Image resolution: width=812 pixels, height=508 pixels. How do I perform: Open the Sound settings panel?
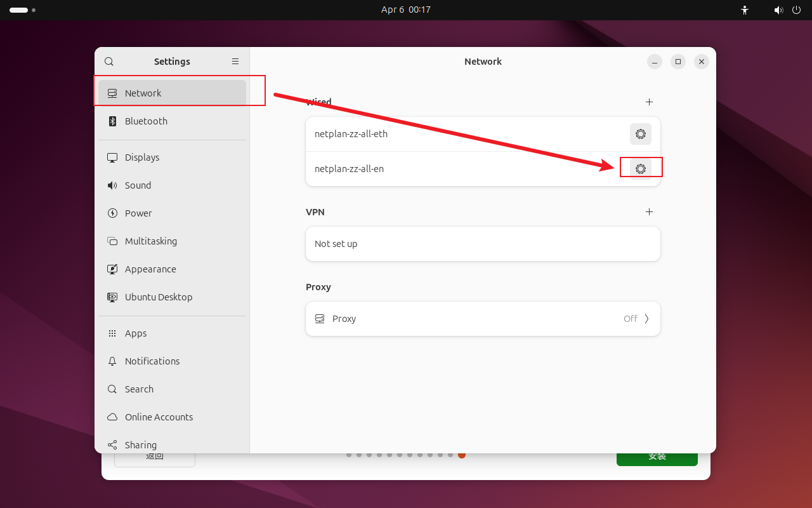[x=172, y=185]
